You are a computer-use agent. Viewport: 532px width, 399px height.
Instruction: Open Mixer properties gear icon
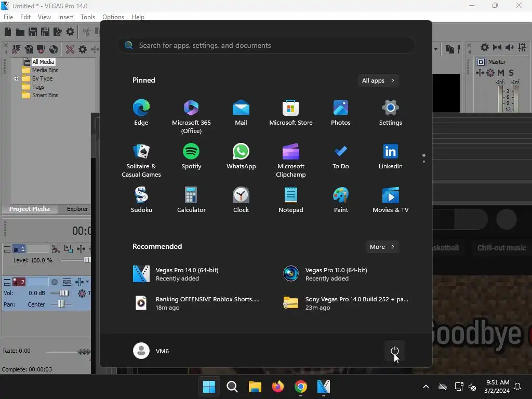(485, 47)
